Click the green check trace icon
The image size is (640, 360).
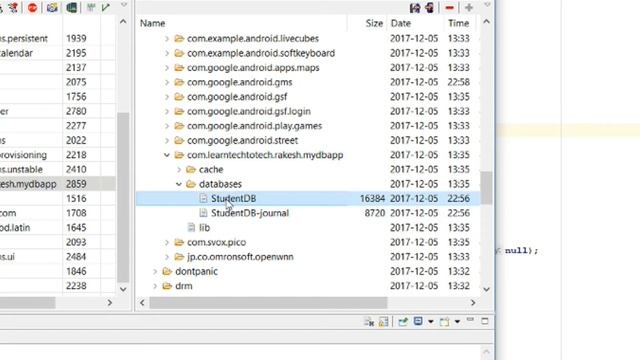point(106,7)
